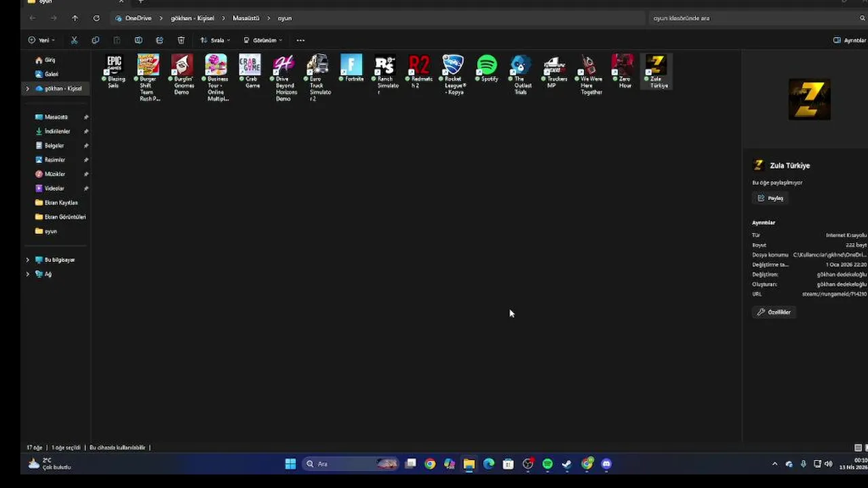This screenshot has width=868, height=488.
Task: Select the Truckers MP shortcut
Action: click(555, 72)
